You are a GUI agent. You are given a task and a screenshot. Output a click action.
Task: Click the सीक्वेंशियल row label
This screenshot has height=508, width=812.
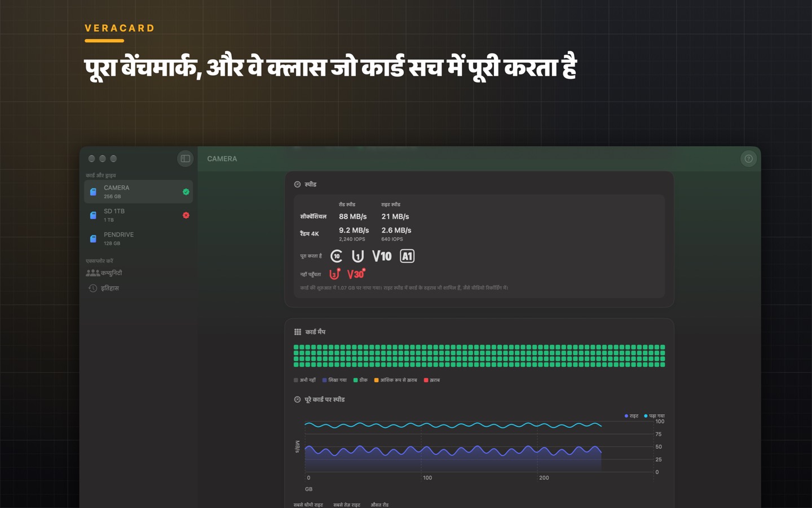313,217
